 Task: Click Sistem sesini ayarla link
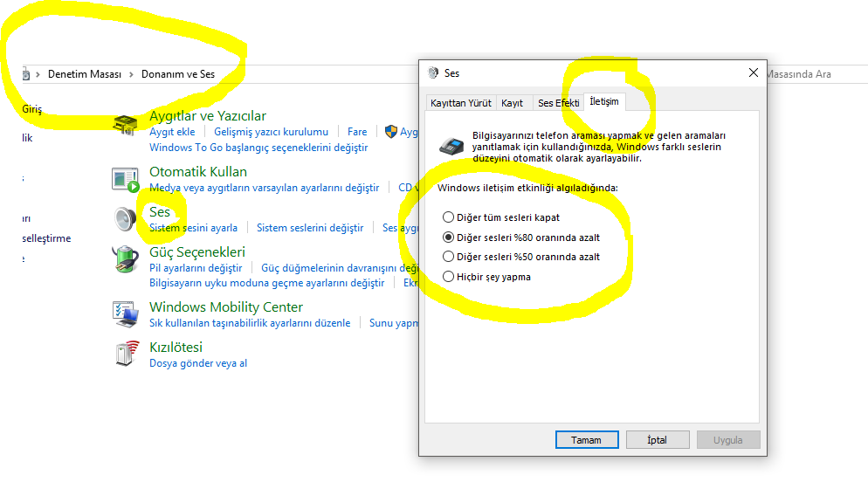(x=193, y=227)
